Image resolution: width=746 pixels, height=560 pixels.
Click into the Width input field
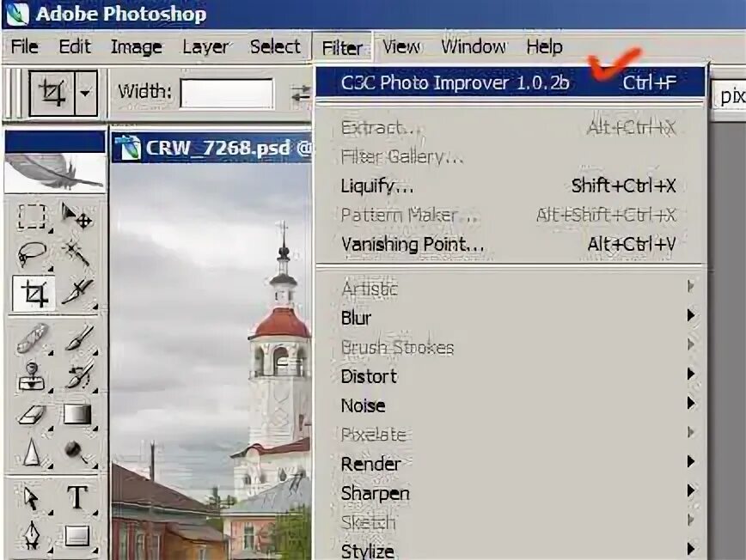227,93
